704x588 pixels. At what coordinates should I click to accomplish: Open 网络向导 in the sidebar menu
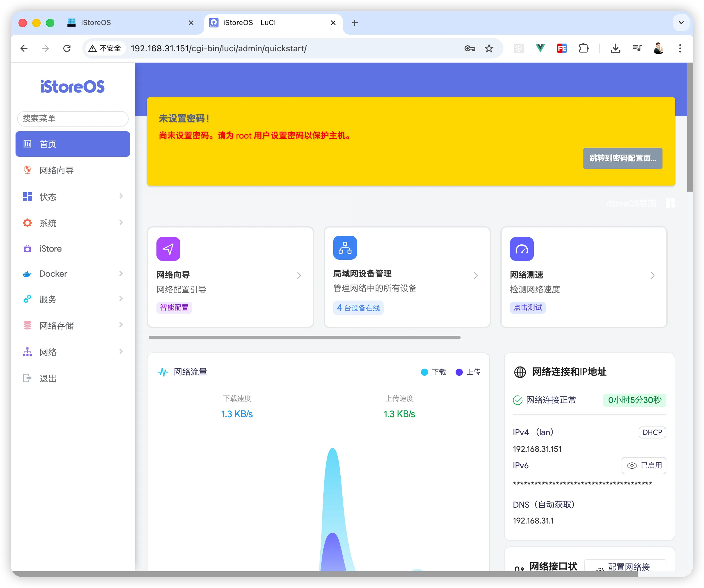[x=73, y=170]
